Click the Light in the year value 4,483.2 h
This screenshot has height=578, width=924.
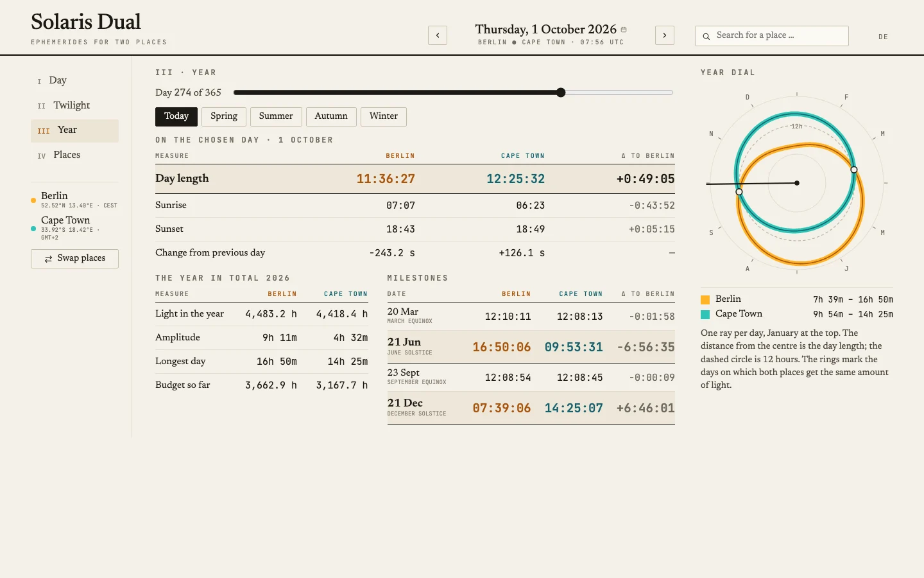coord(271,314)
